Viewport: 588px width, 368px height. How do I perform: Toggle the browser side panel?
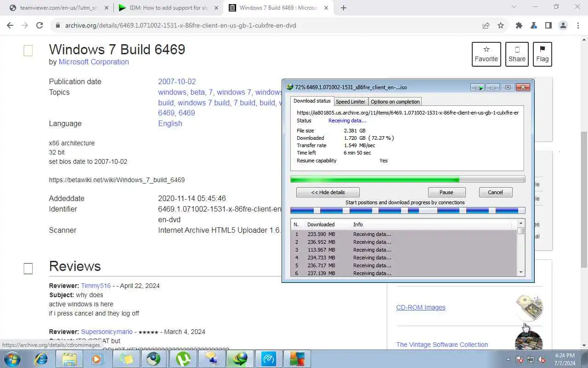coord(548,25)
